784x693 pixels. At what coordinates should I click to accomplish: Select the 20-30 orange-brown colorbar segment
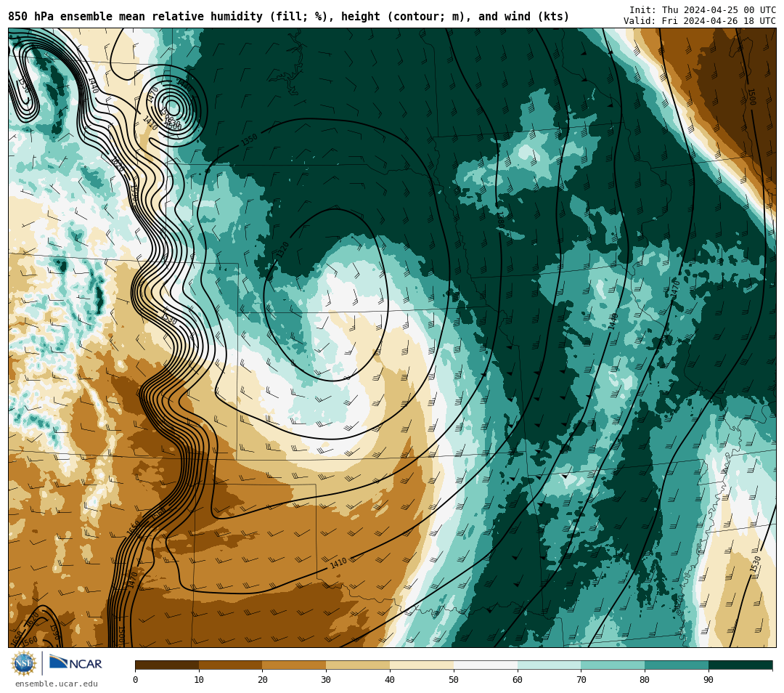[294, 665]
